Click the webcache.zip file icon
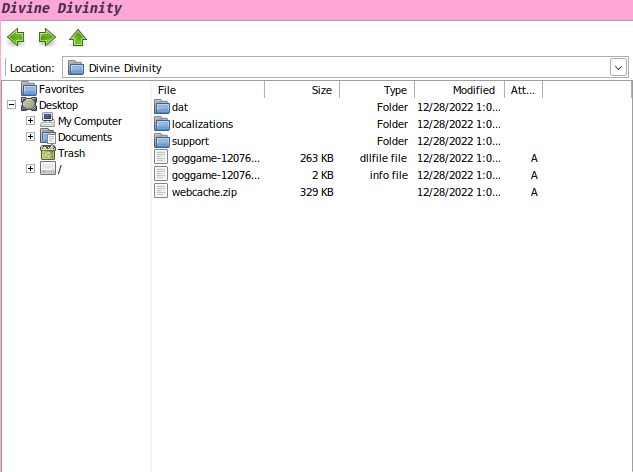Image resolution: width=633 pixels, height=472 pixels. (161, 191)
